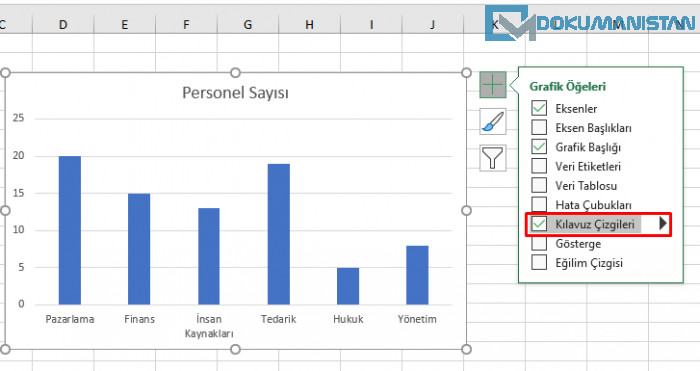
Task: Open the Chart Filters funnel button
Action: coord(493,158)
